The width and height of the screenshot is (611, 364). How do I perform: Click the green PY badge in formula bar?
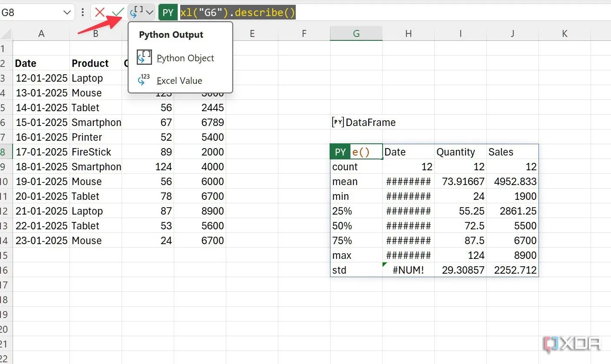[168, 13]
